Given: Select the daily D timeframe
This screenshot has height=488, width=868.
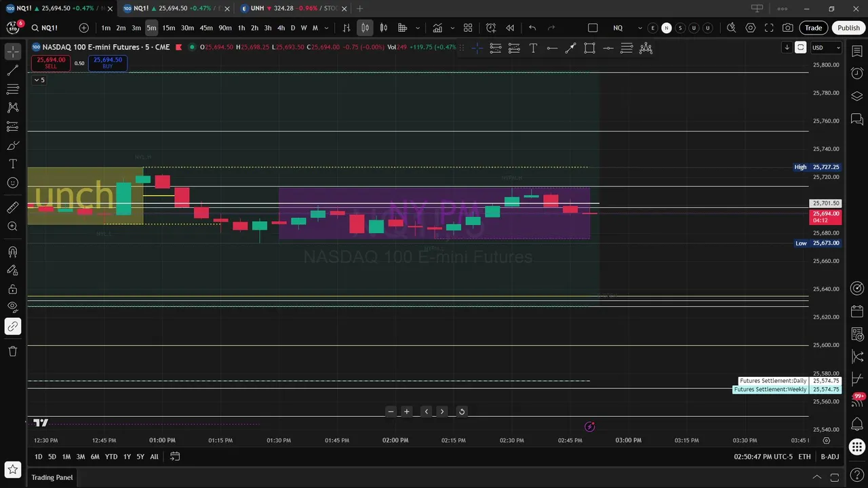Looking at the screenshot, I should (293, 28).
